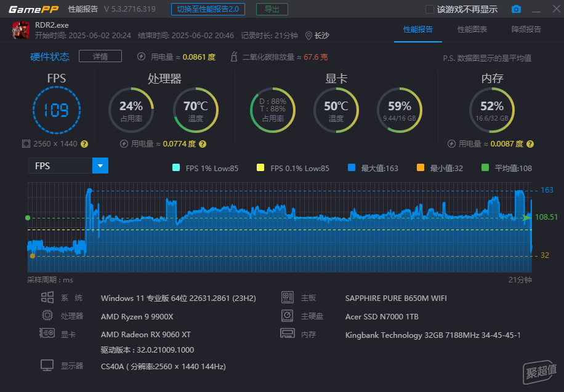Click the CPU 70℃ temperature gauge

click(196, 110)
